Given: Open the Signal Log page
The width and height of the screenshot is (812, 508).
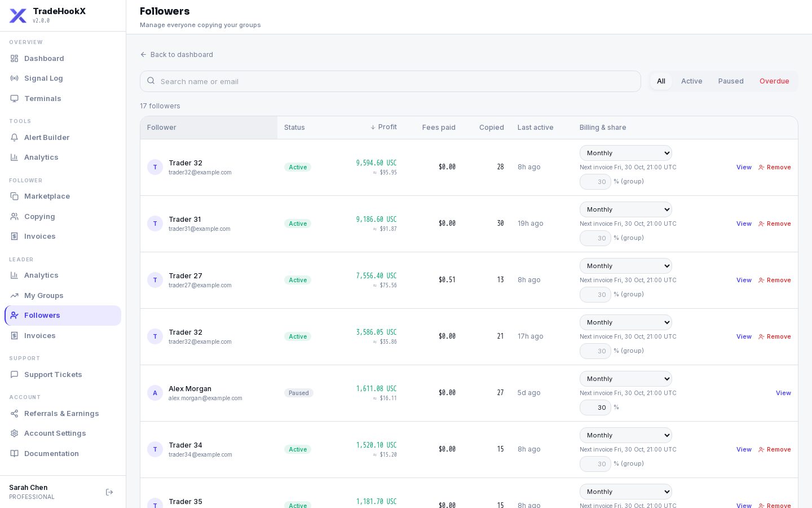Looking at the screenshot, I should click(x=63, y=78).
